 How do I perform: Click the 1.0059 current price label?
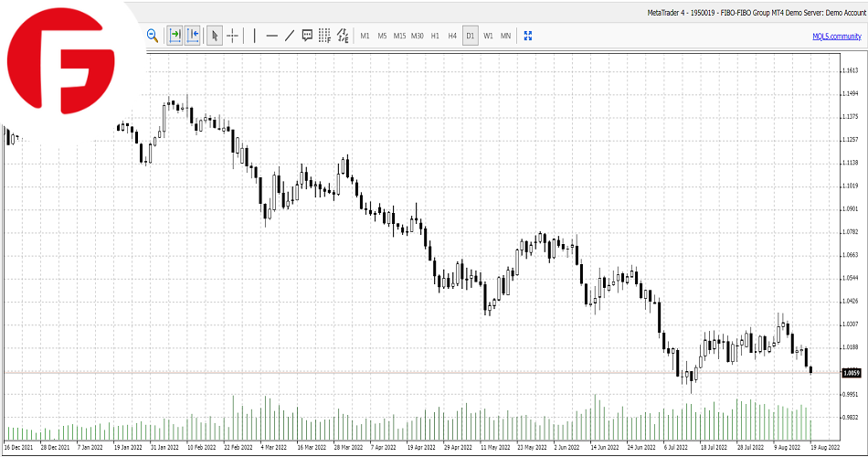pos(851,373)
